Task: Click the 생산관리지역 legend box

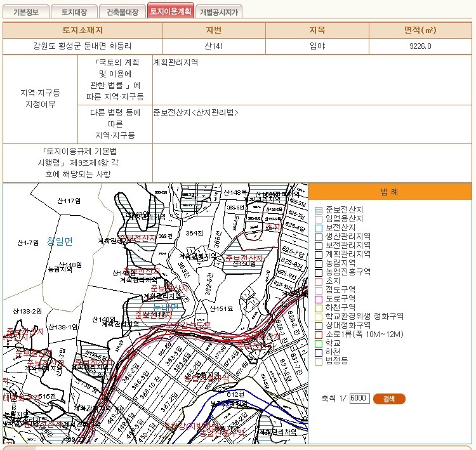Action: point(319,237)
